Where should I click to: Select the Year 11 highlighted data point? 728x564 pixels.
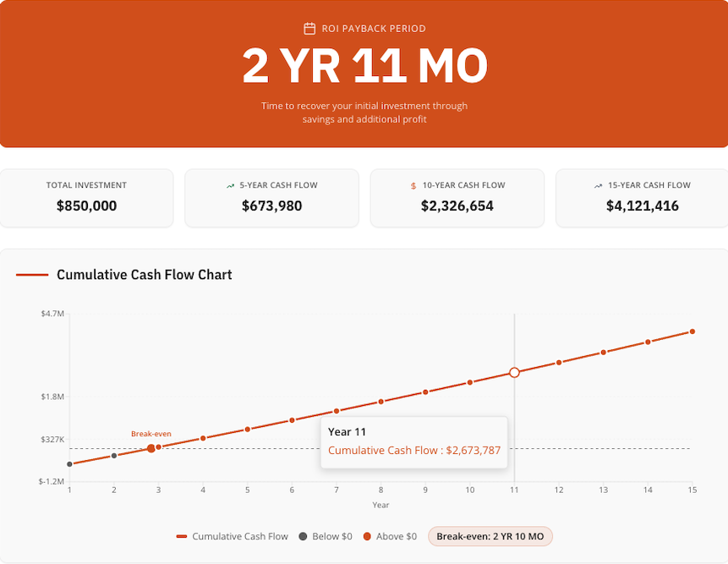(514, 372)
